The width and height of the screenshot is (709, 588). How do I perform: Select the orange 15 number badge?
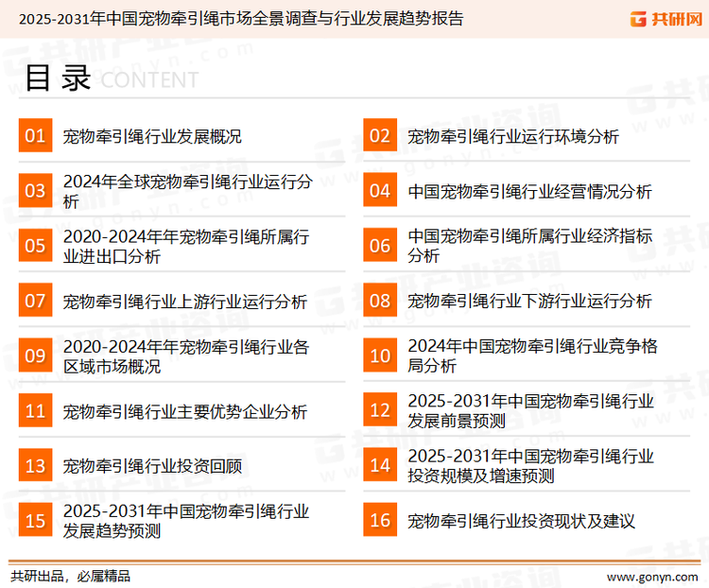tap(35, 520)
